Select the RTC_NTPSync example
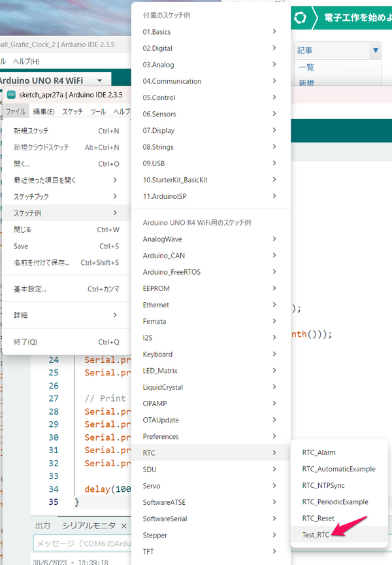Viewport: 392px width, 565px height. tap(338, 486)
